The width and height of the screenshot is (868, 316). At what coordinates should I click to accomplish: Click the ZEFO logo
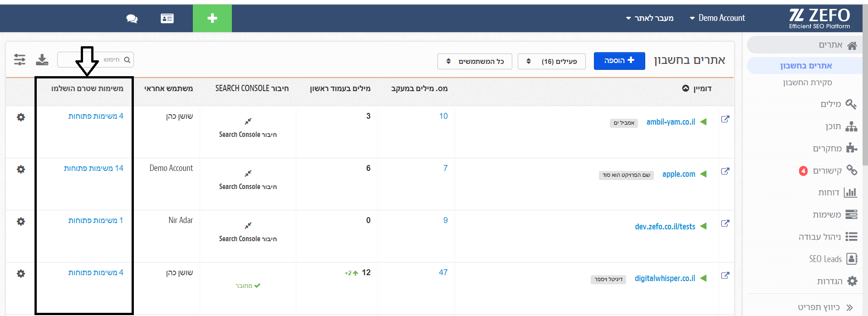click(819, 19)
